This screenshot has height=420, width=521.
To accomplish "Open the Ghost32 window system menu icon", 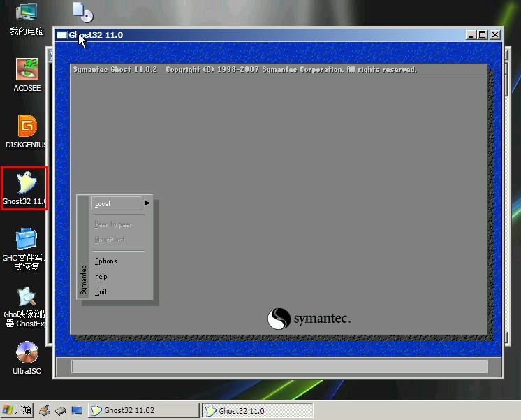I will (x=61, y=35).
